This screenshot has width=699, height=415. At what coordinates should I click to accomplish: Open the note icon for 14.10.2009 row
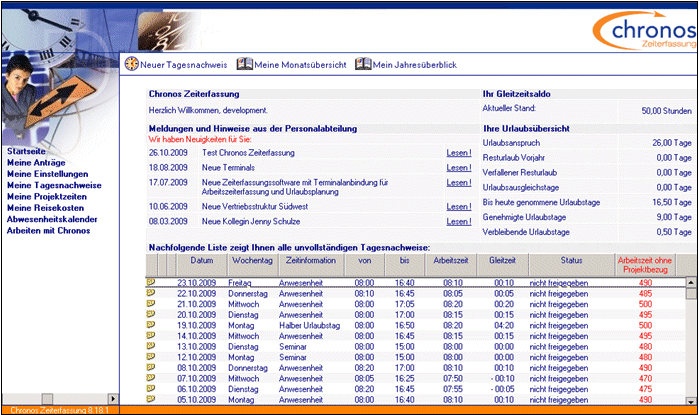point(151,335)
